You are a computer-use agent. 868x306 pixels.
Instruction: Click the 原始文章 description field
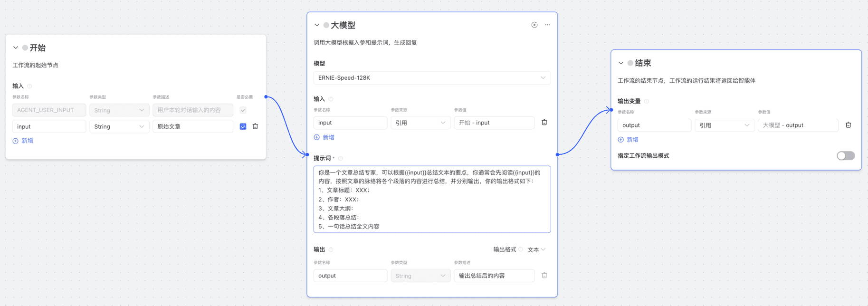(x=192, y=126)
